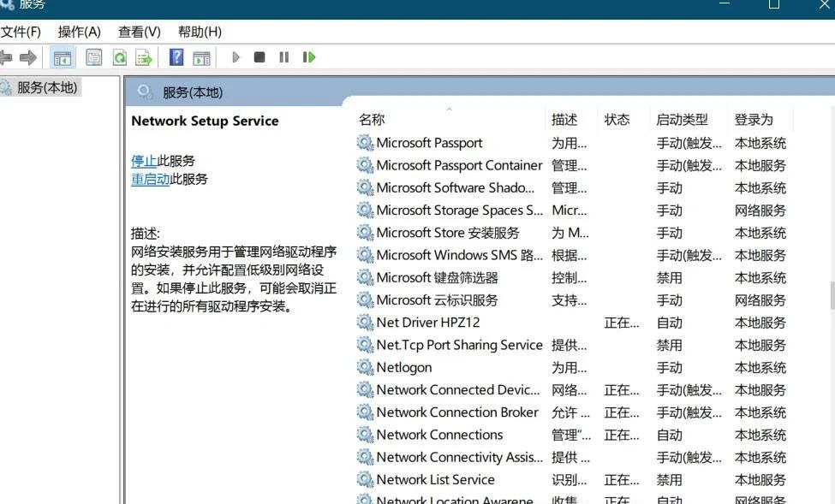Click the Export List toolbar icon
835x504 pixels.
pos(143,56)
